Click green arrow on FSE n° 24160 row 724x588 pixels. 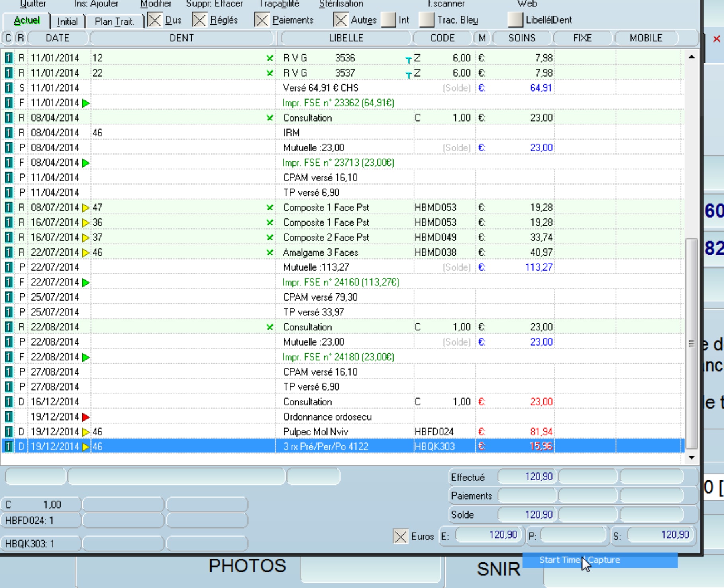(85, 283)
